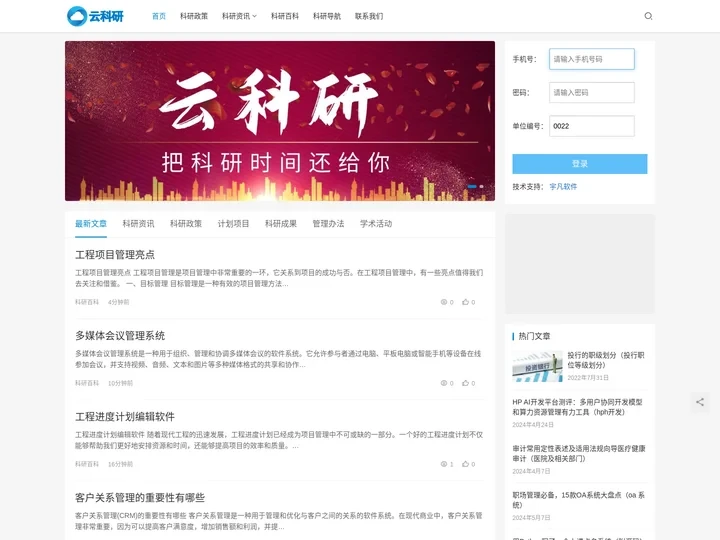This screenshot has width=720, height=540.
Task: Open the 宇凡软件 tech support link
Action: point(563,186)
